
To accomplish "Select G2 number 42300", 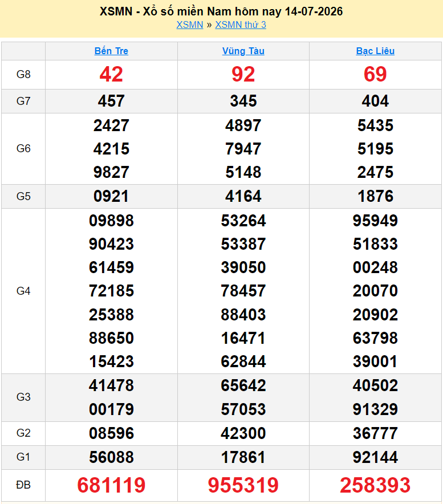I will (x=243, y=434).
